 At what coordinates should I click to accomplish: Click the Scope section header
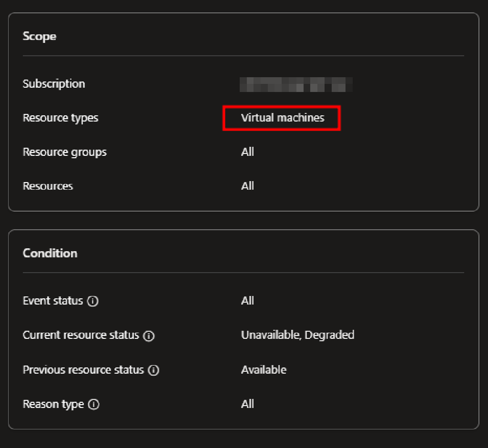coord(39,36)
